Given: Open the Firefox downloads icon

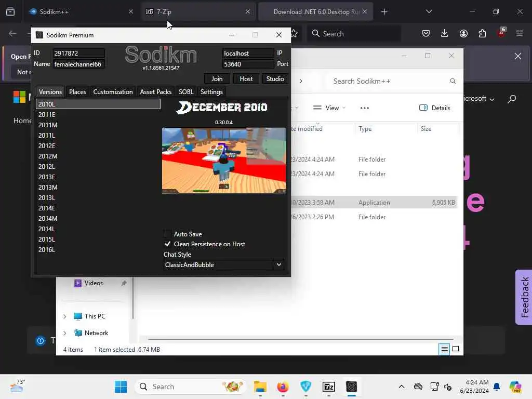Looking at the screenshot, I should tap(445, 34).
